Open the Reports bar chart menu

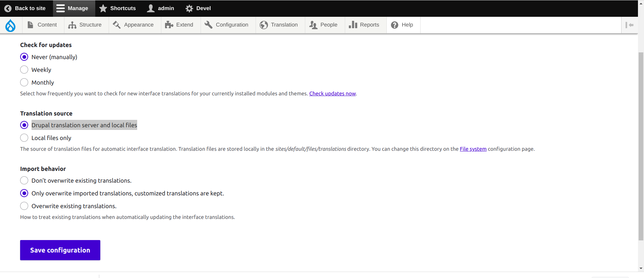[364, 25]
